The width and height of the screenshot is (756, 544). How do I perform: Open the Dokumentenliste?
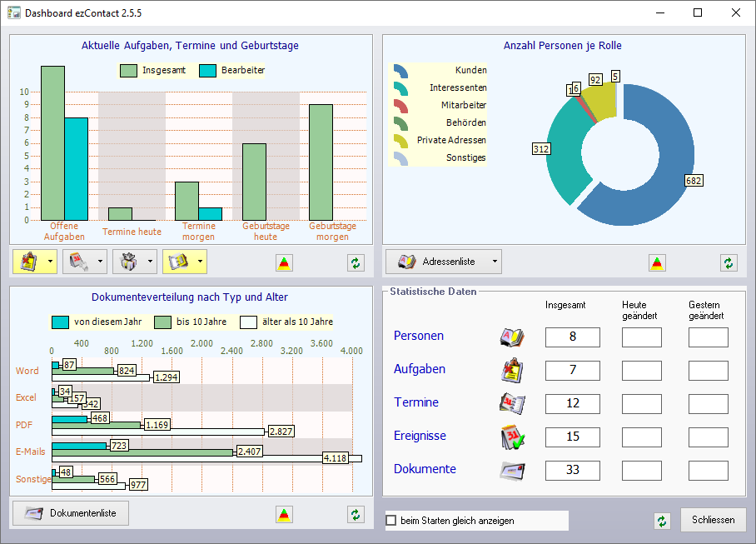click(71, 513)
